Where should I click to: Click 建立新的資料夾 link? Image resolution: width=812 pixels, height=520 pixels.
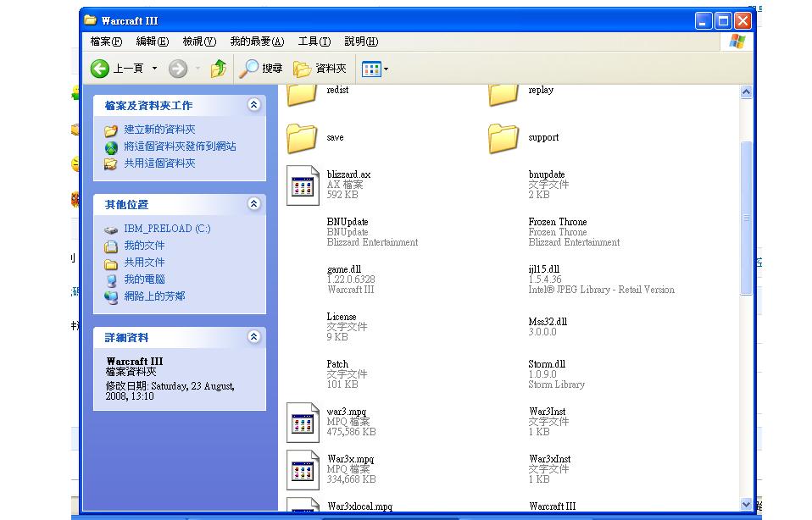[x=159, y=130]
